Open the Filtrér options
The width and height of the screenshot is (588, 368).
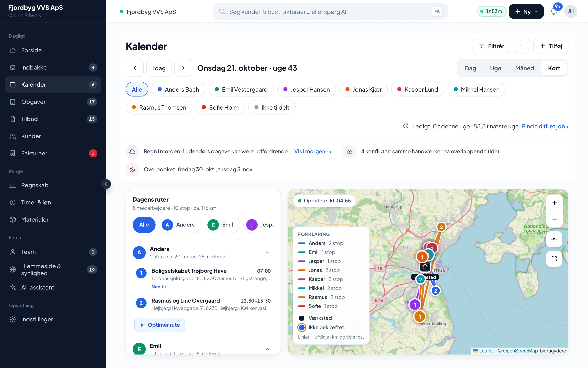tap(491, 46)
